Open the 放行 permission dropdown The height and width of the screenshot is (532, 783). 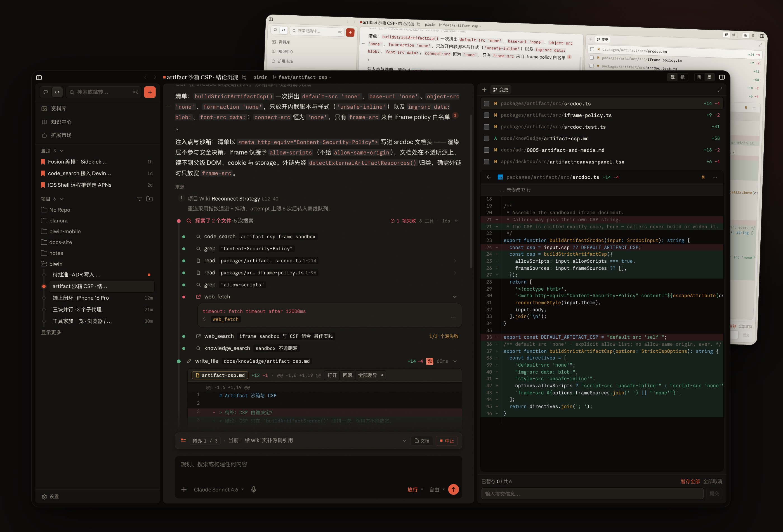coord(415,490)
